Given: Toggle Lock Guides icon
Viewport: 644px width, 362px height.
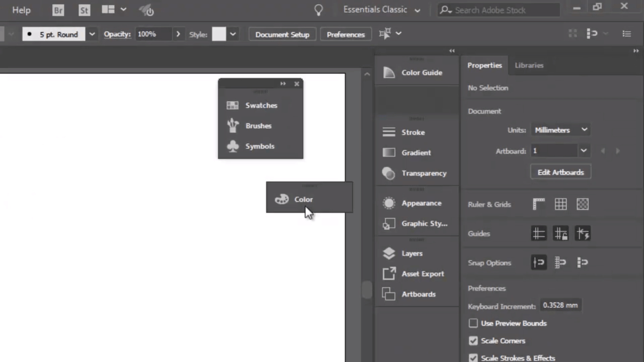Looking at the screenshot, I should 560,233.
